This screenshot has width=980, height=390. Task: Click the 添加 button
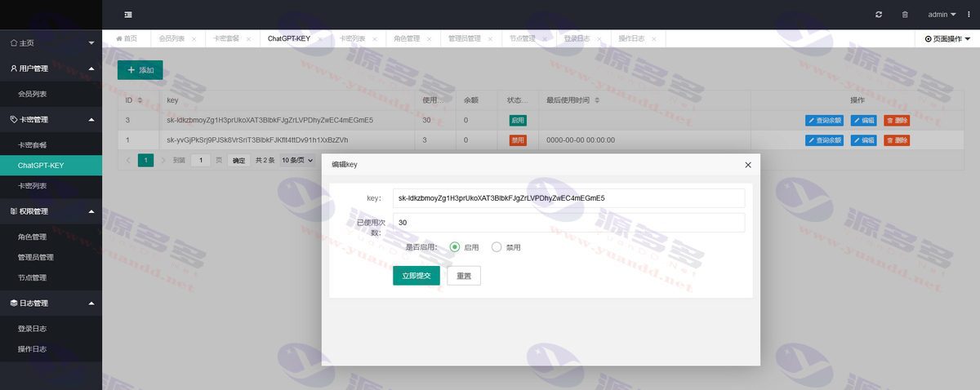click(140, 70)
